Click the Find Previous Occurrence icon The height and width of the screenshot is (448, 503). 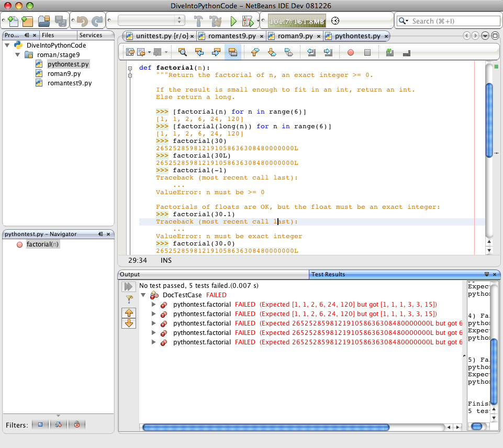pos(199,52)
